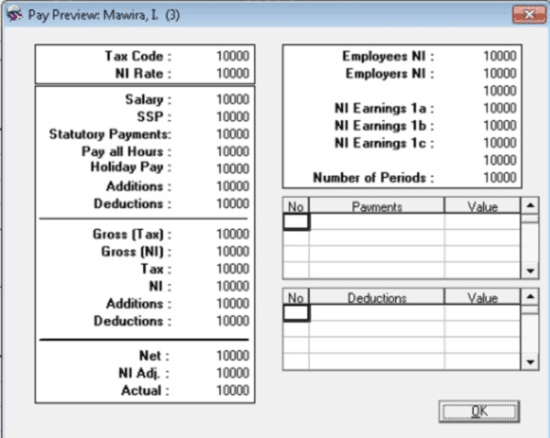
Task: Select first No cell in Payments table
Action: [x=296, y=222]
